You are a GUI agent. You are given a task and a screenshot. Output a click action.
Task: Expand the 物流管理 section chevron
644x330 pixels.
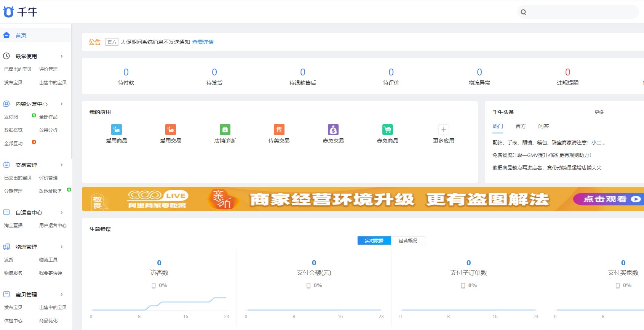point(62,247)
